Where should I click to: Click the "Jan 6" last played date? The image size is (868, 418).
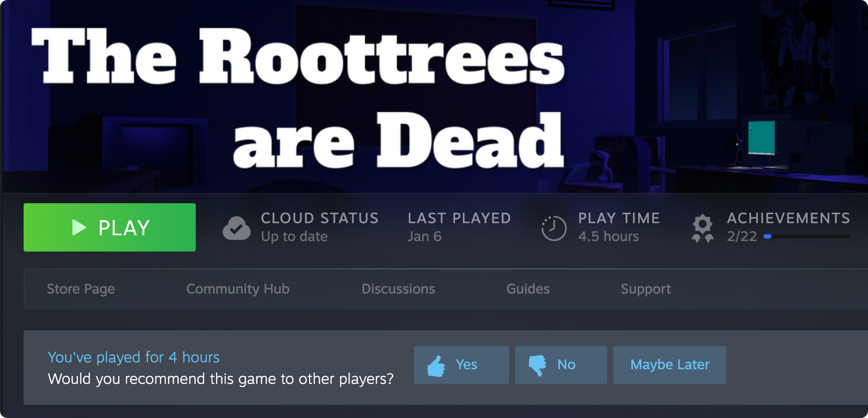[425, 236]
